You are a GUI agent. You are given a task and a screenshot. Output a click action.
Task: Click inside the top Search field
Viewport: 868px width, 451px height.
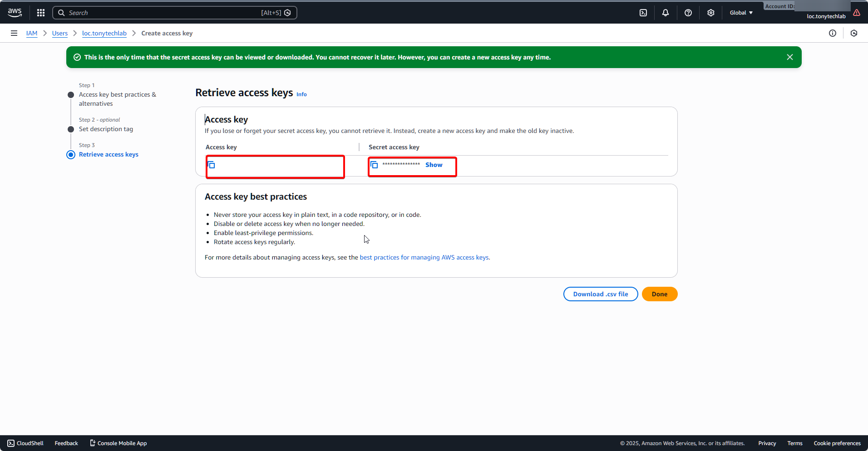point(163,13)
